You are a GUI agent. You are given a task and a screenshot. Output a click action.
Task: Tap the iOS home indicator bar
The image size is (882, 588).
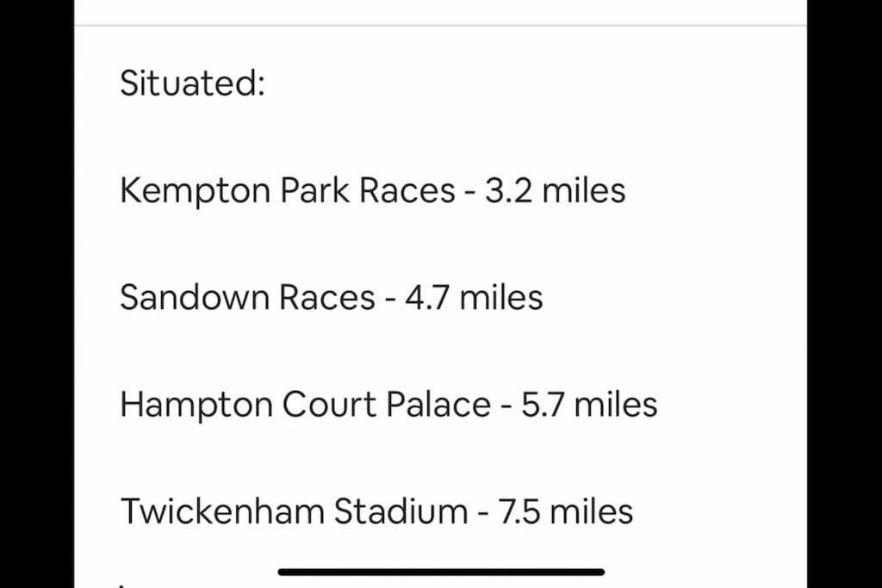tap(441, 573)
